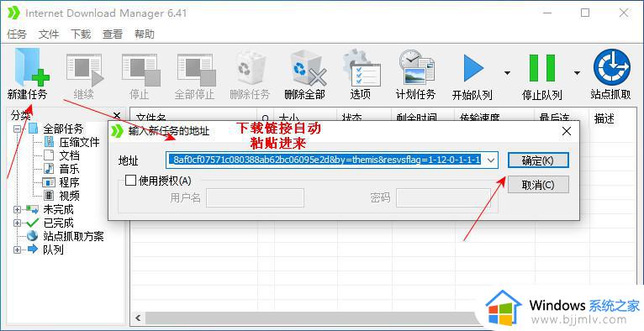Open the 任务 menu

(17, 34)
